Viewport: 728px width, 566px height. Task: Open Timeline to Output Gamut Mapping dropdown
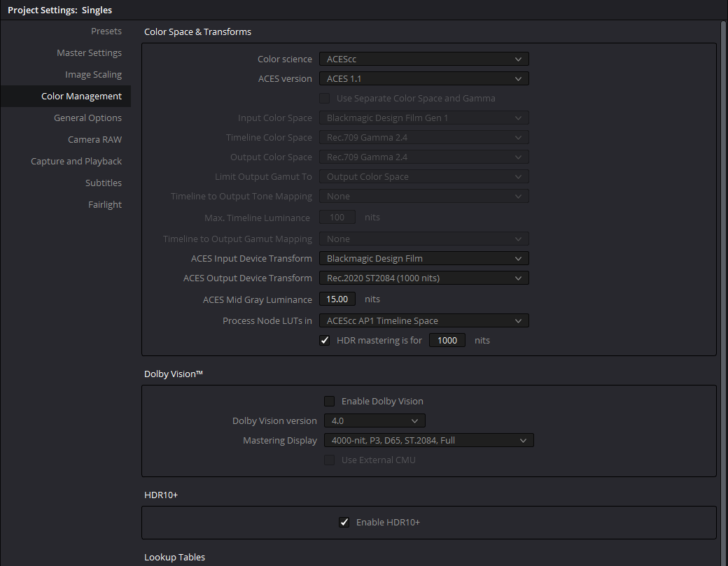coord(424,239)
